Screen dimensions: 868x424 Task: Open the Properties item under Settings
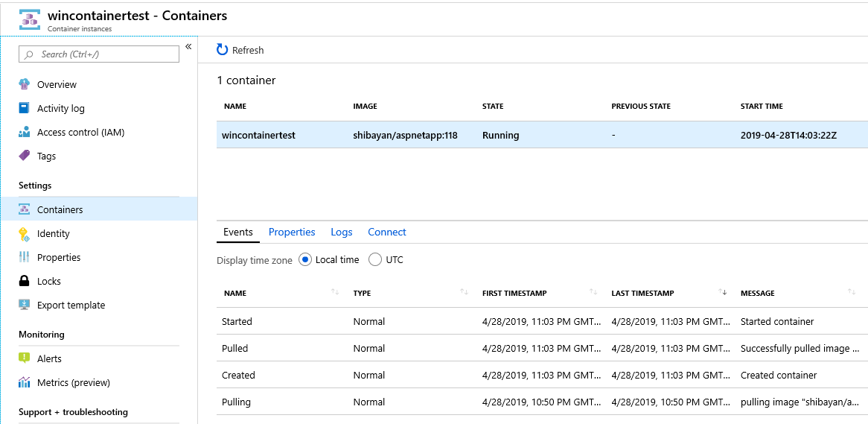click(x=59, y=257)
